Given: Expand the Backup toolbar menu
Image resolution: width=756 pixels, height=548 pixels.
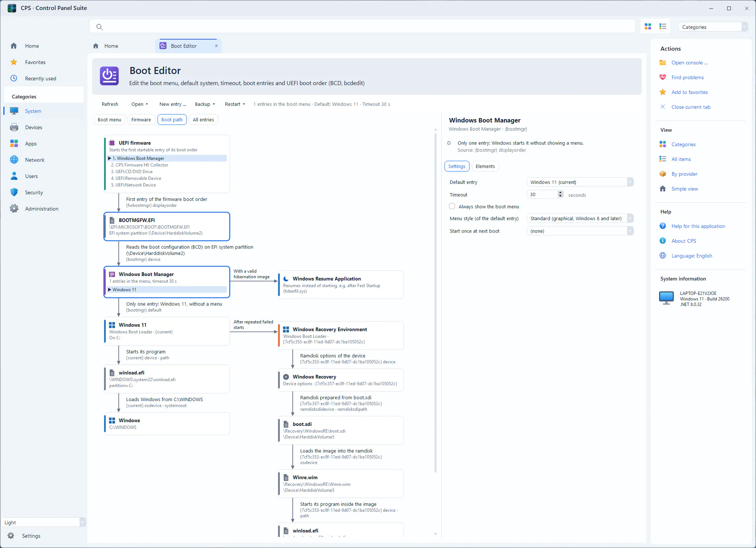Looking at the screenshot, I should [205, 104].
